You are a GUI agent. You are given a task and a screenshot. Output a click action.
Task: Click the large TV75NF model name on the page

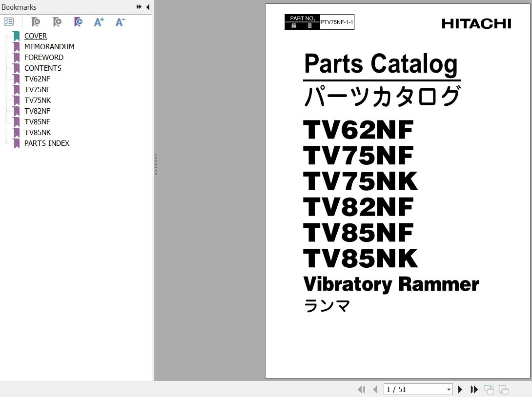coord(358,156)
